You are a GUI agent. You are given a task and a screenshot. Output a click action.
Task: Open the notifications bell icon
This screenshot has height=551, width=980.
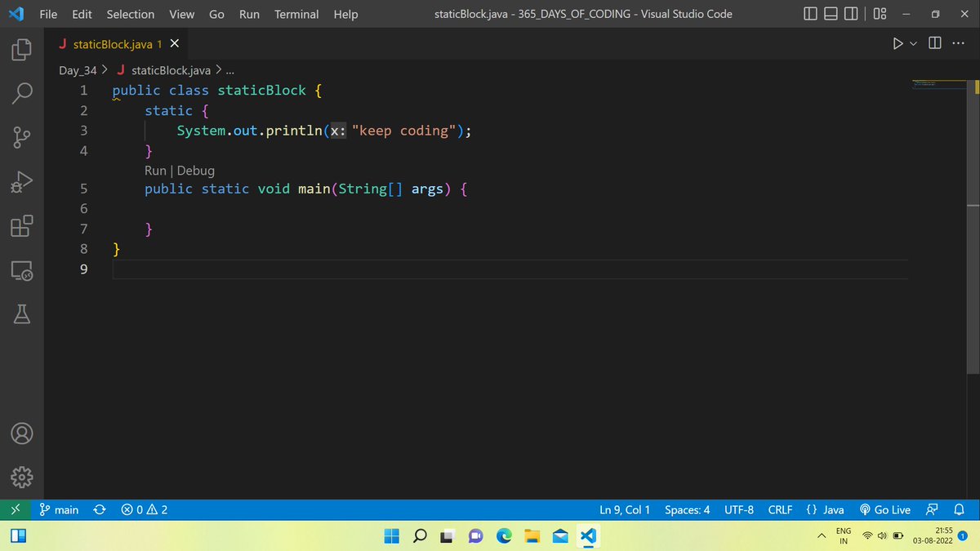pyautogui.click(x=960, y=509)
